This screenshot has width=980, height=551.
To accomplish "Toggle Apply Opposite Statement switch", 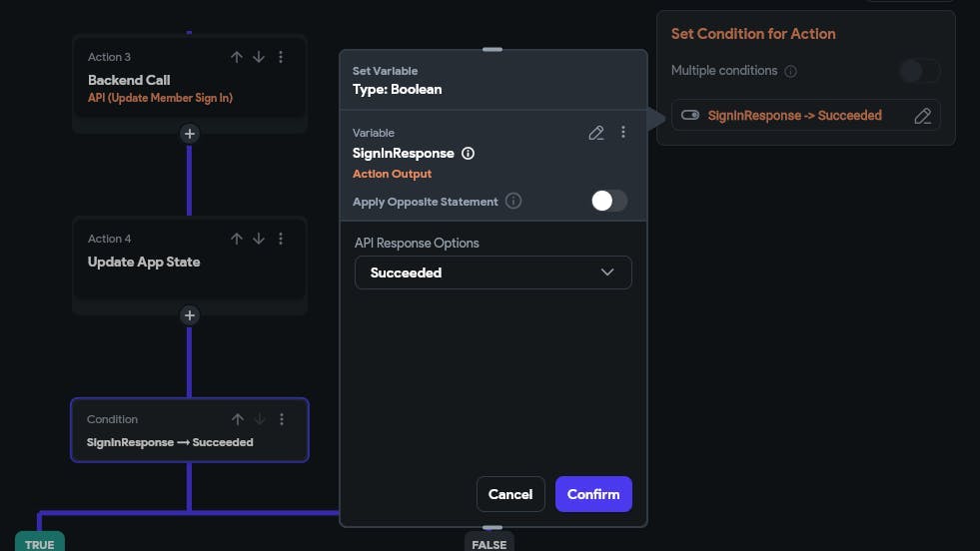I will click(x=609, y=201).
